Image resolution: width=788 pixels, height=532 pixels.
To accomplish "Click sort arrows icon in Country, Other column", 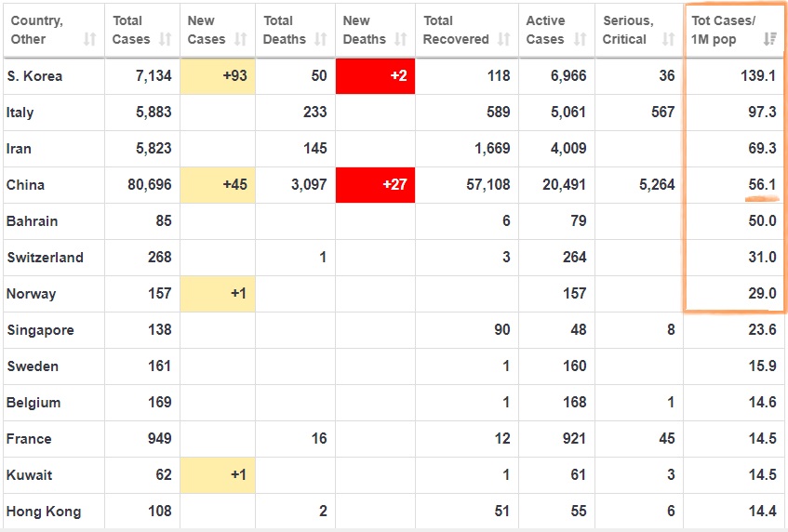I will [89, 39].
